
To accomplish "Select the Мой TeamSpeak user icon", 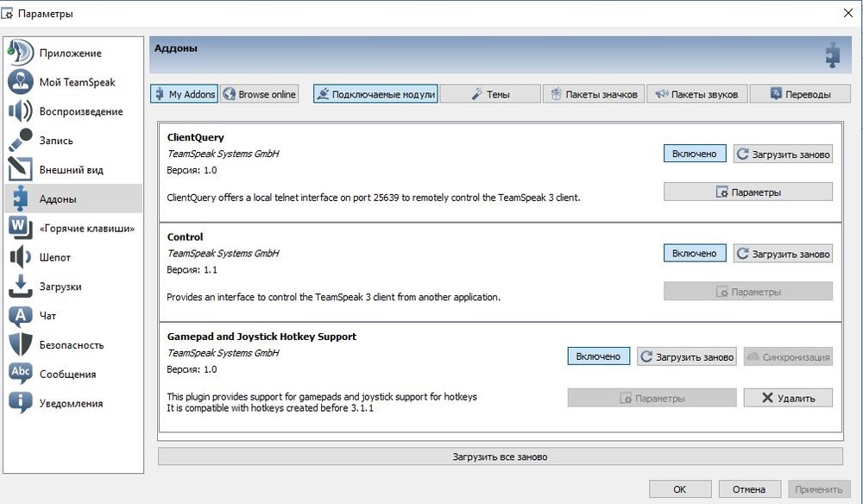I will 21,82.
